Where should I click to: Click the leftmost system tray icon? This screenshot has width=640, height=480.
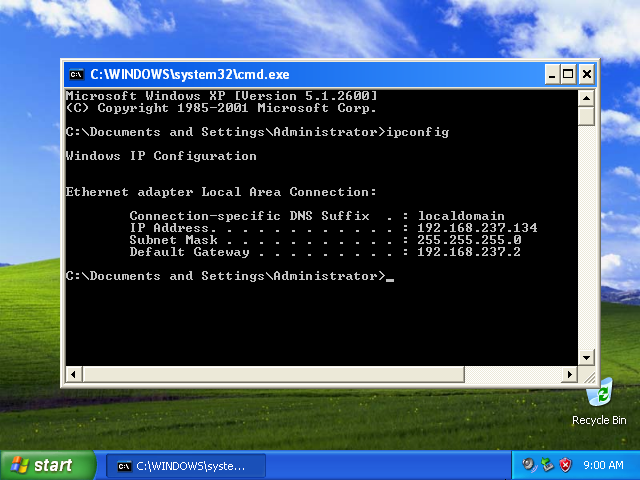click(x=529, y=465)
